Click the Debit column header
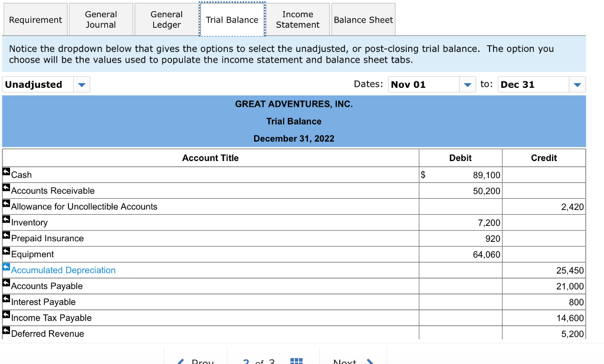The height and width of the screenshot is (364, 604). coord(460,158)
